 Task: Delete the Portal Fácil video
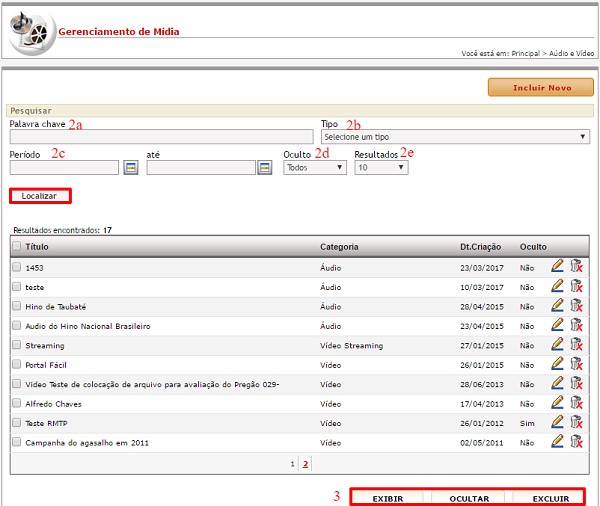(x=576, y=363)
